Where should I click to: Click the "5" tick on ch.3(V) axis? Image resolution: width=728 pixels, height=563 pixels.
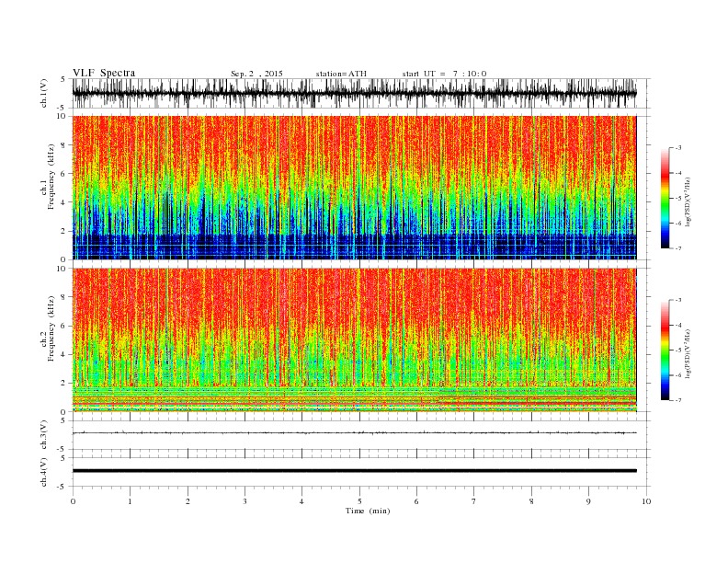[x=63, y=420]
